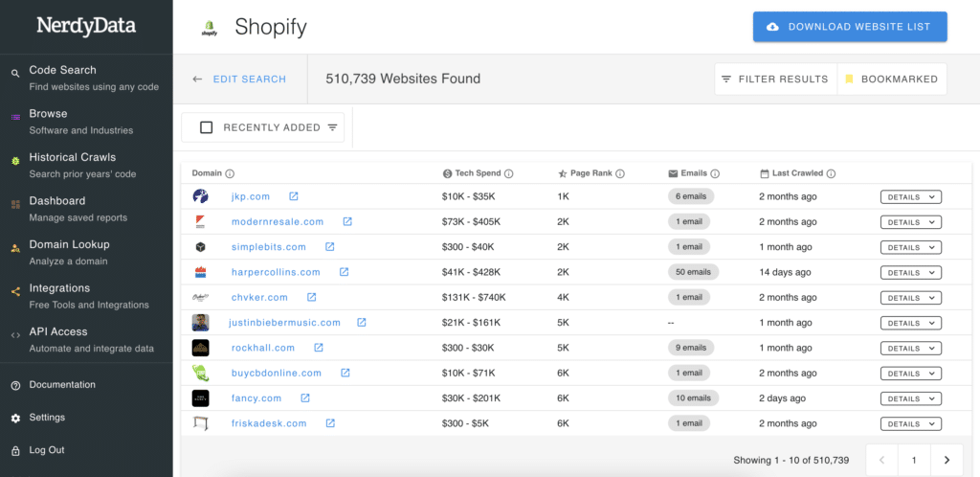Image resolution: width=980 pixels, height=477 pixels.
Task: Open Integrations menu item
Action: [86, 296]
